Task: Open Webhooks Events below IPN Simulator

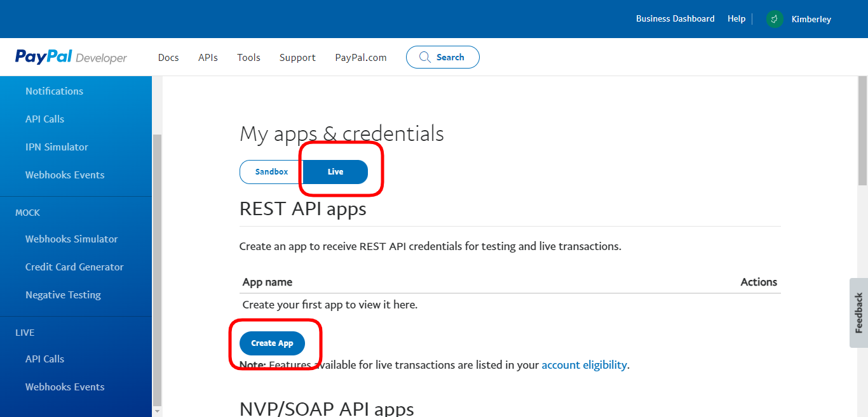Action: point(65,175)
